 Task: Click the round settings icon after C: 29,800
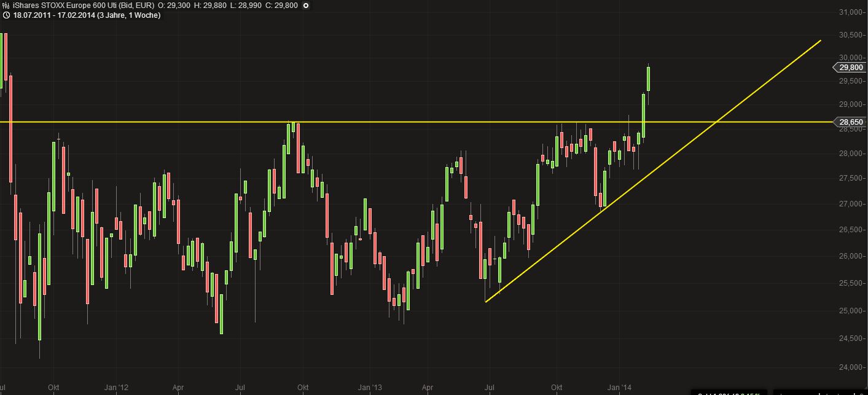coord(306,6)
